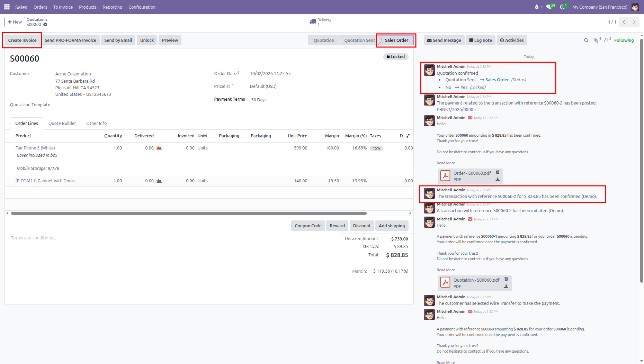Switch to the Other Info tab

97,124
